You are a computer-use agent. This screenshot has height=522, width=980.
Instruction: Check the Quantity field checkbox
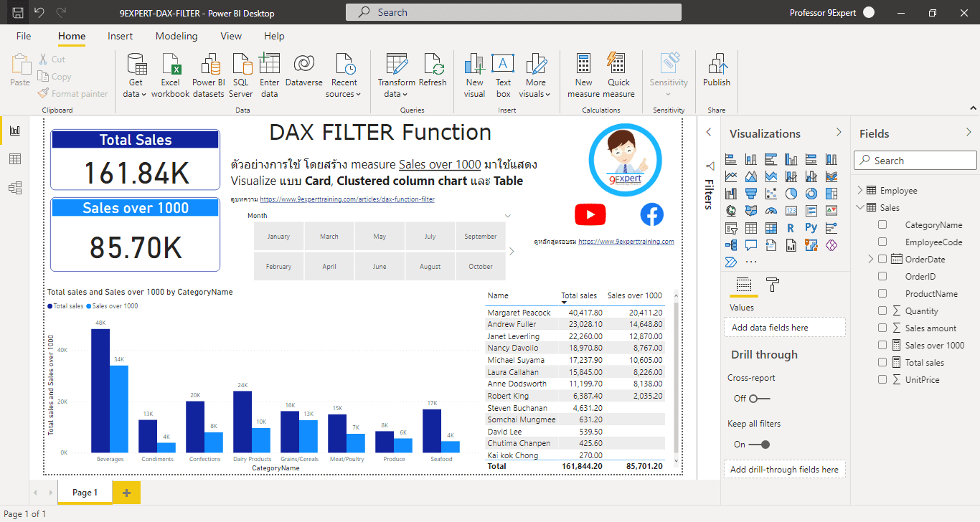click(882, 310)
